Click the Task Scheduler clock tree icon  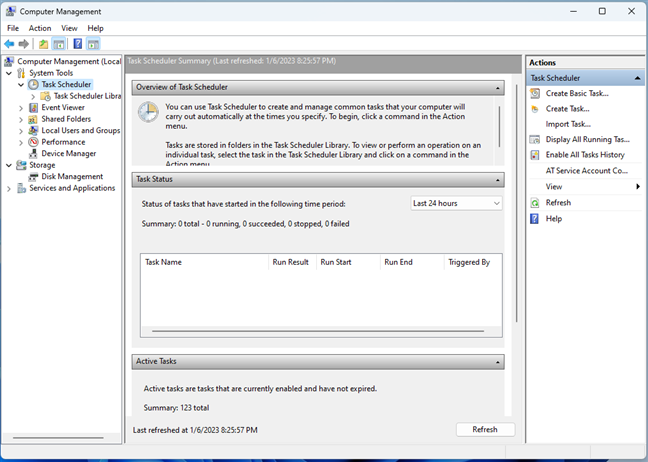click(33, 85)
